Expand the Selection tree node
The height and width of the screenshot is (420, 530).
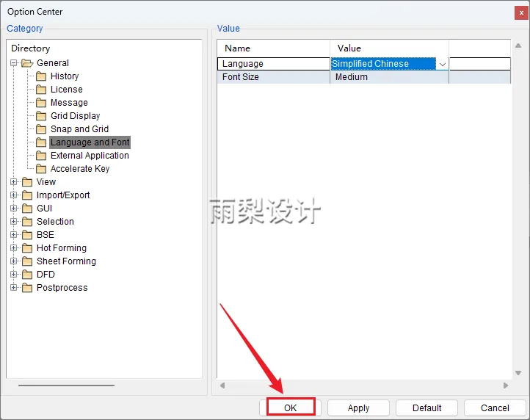13,222
